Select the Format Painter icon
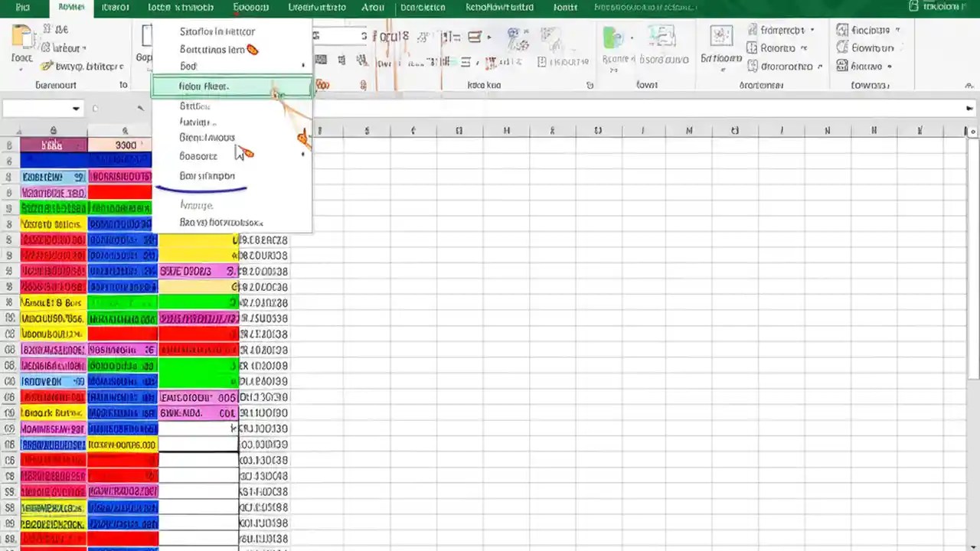Screen dimensions: 980x551 [x=46, y=66]
